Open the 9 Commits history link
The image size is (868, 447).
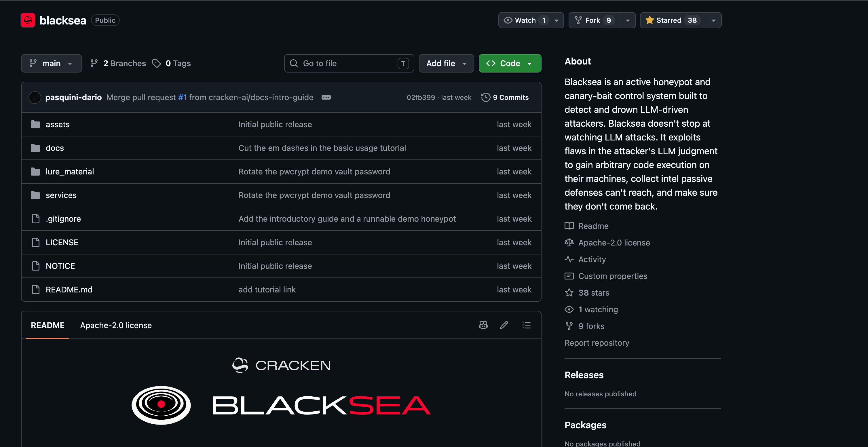(505, 97)
